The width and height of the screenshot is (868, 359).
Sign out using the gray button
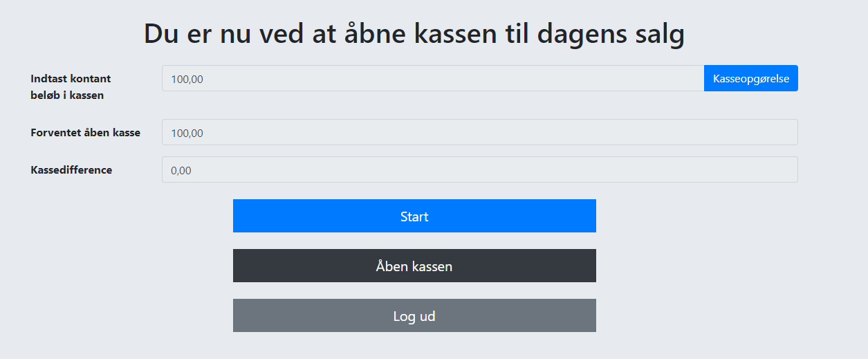pos(414,315)
